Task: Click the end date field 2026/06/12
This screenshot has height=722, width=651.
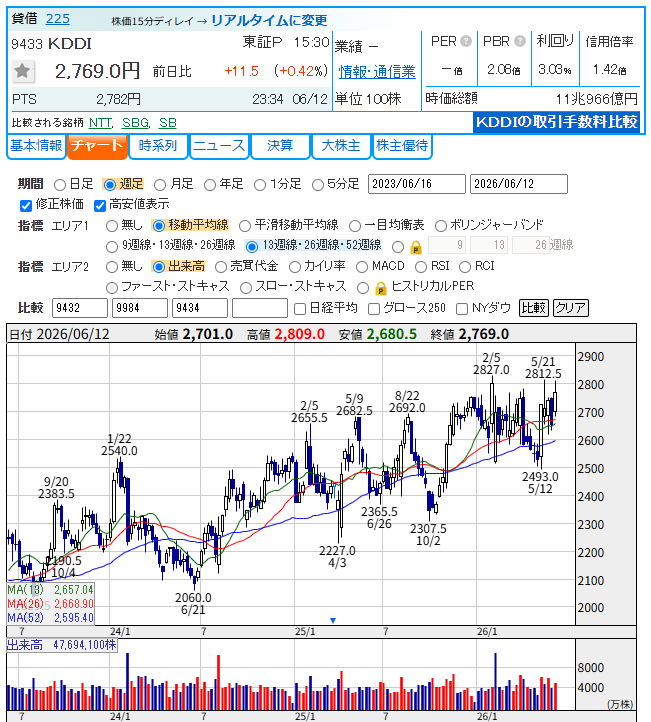Action: pyautogui.click(x=519, y=184)
